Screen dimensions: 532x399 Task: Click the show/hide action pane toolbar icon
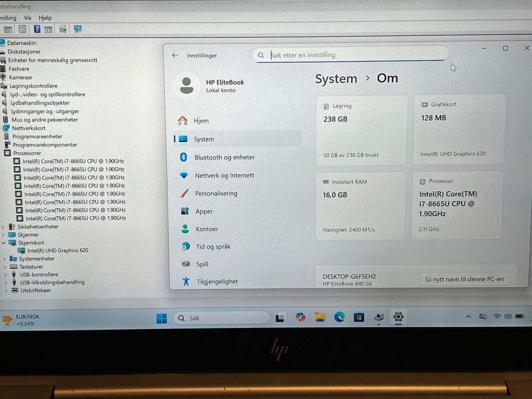[49, 29]
